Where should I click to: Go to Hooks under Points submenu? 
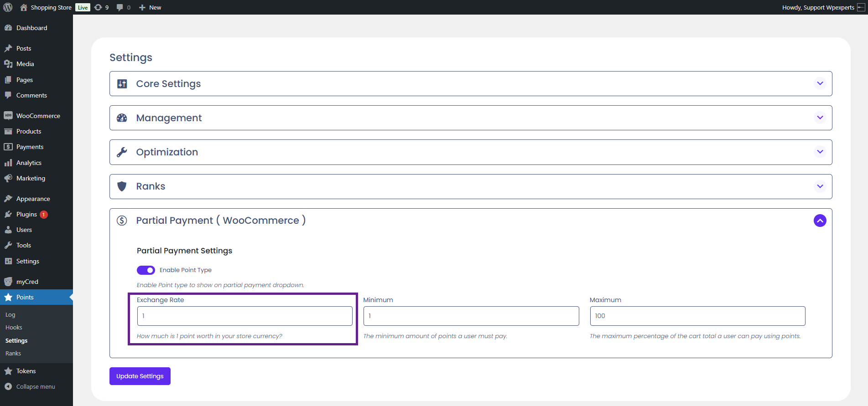click(14, 328)
